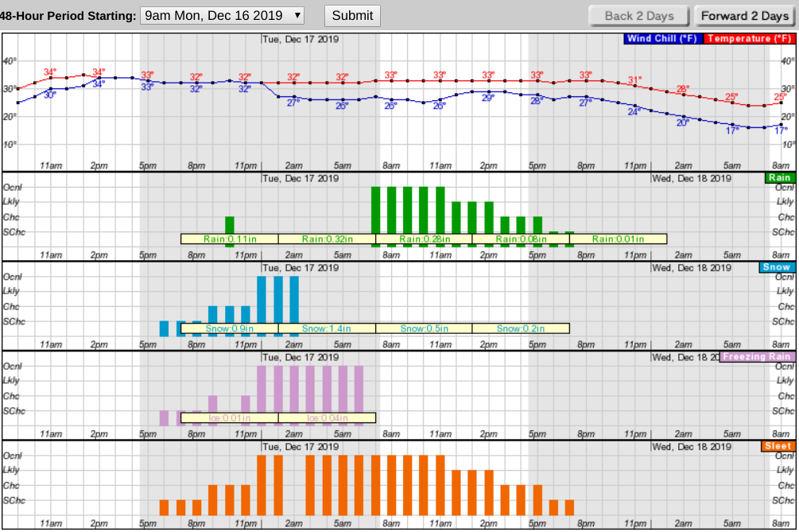Viewport: 799px width, 532px height.
Task: Click the blue Wind Chill legend label
Action: (x=662, y=39)
